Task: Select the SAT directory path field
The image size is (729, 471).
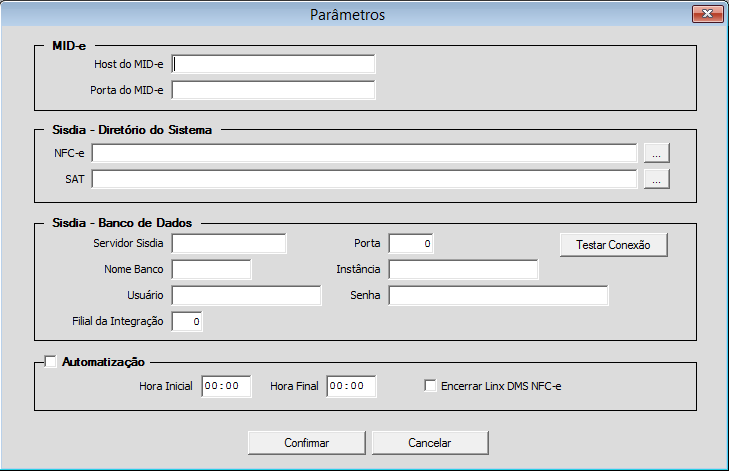Action: pyautogui.click(x=364, y=179)
